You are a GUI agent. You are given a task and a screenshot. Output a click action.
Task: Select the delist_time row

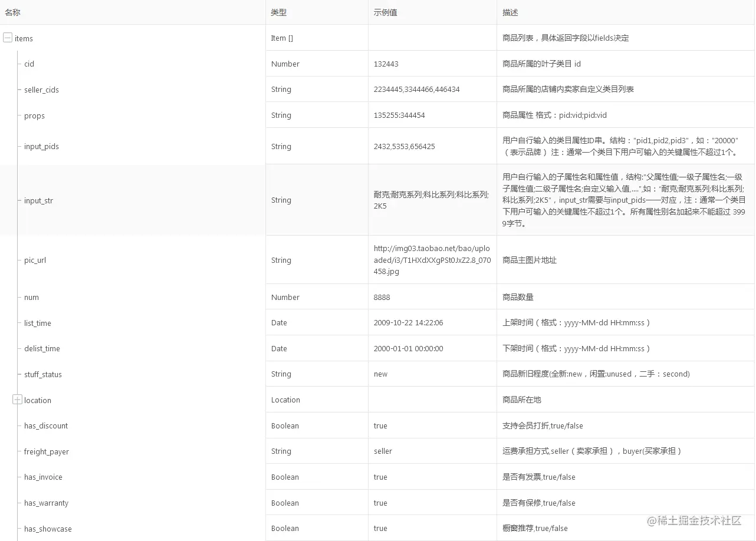click(41, 348)
